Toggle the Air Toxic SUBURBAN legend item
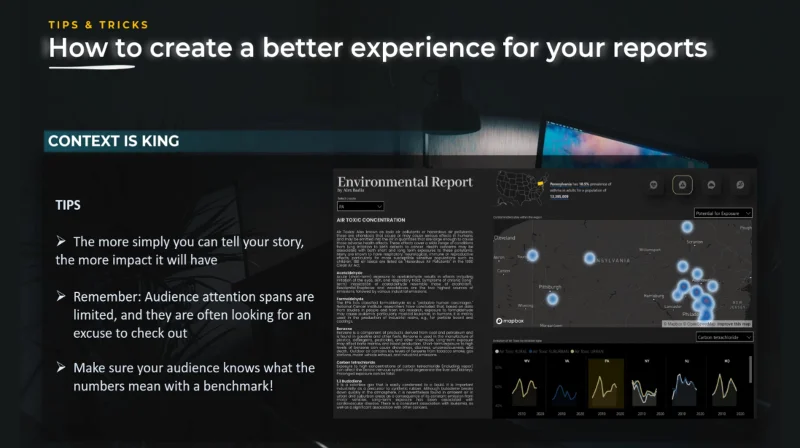Screen dimensions: 800x448 [549, 352]
